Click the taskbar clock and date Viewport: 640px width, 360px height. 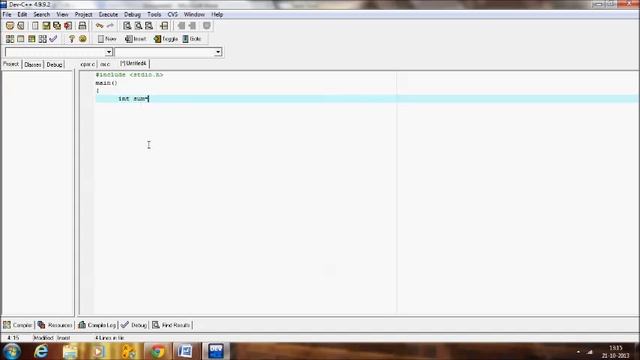pyautogui.click(x=616, y=352)
